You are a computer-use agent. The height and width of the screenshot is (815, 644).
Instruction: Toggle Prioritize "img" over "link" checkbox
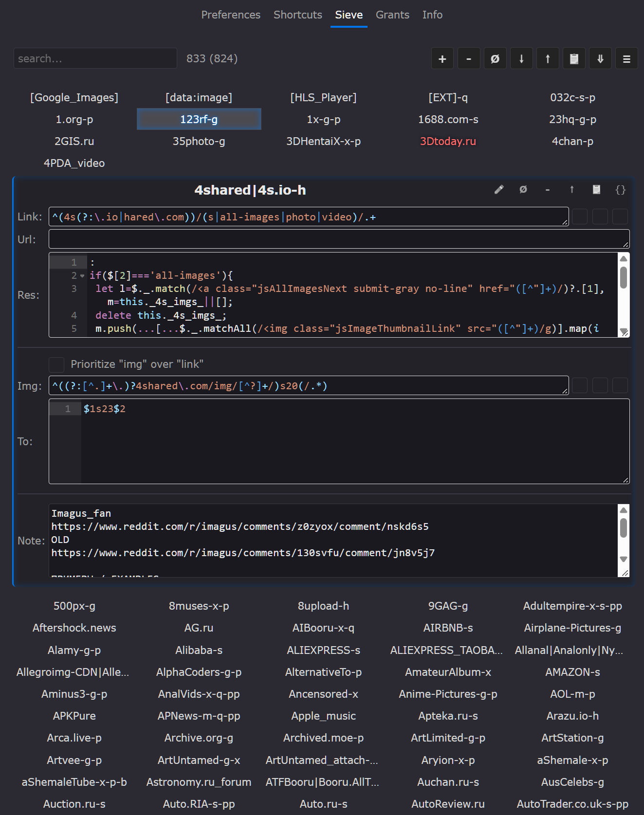(x=56, y=364)
